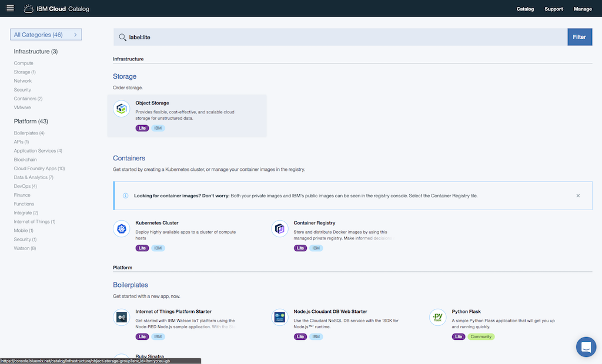Click the Object Storage service icon
This screenshot has width=602, height=364.
coord(122,109)
